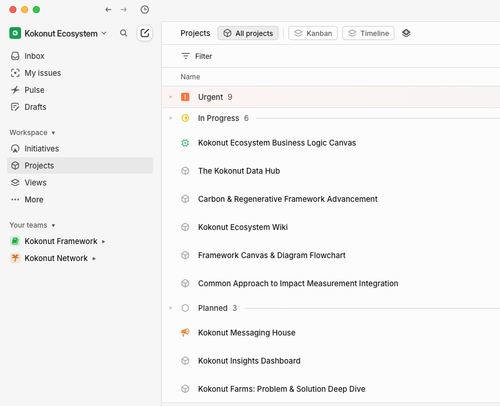Open the history clock icon
Image resolution: width=500 pixels, height=406 pixels.
tap(144, 10)
